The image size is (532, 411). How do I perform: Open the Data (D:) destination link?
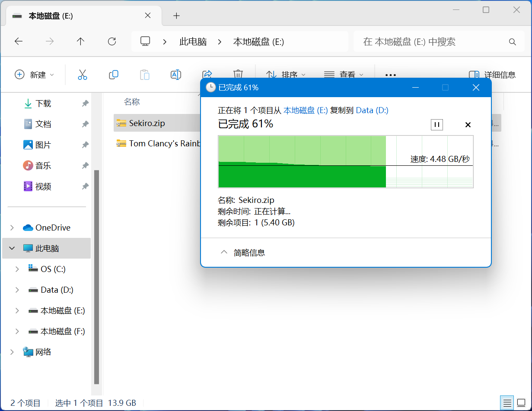click(372, 111)
